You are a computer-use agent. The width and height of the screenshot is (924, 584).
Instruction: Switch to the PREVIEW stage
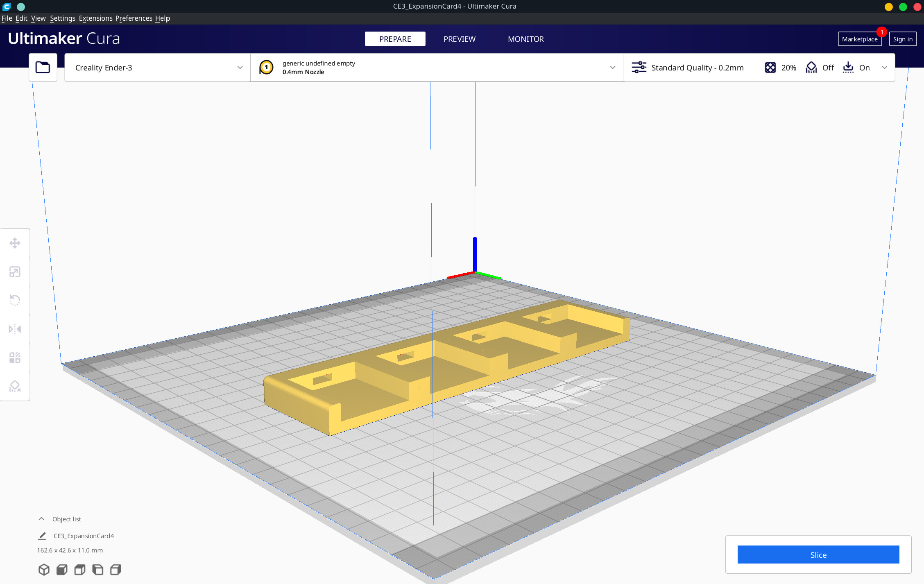[x=460, y=39]
